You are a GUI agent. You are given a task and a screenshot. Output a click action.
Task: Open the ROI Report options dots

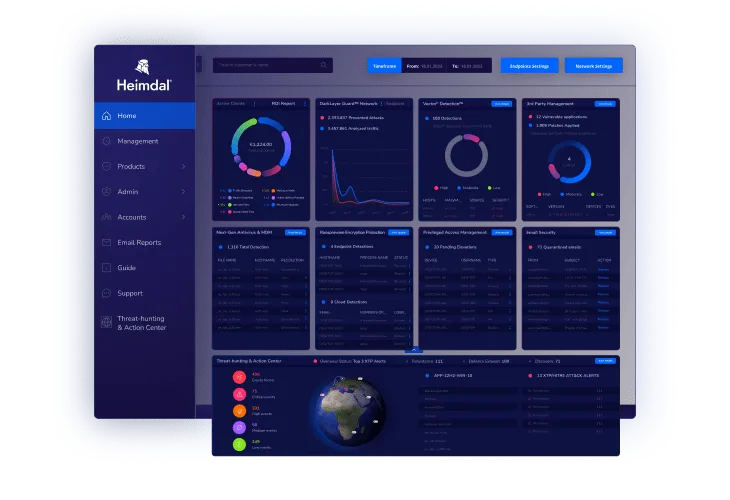point(305,104)
